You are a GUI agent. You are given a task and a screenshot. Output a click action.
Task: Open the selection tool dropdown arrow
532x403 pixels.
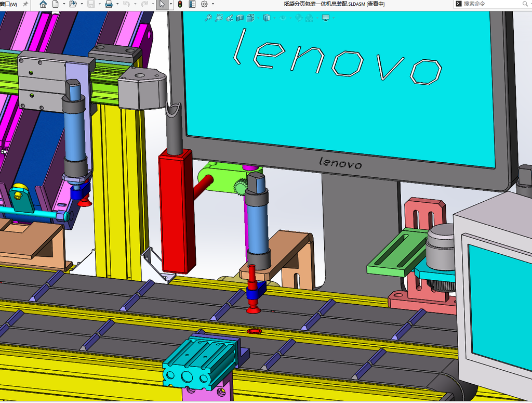click(x=170, y=4)
